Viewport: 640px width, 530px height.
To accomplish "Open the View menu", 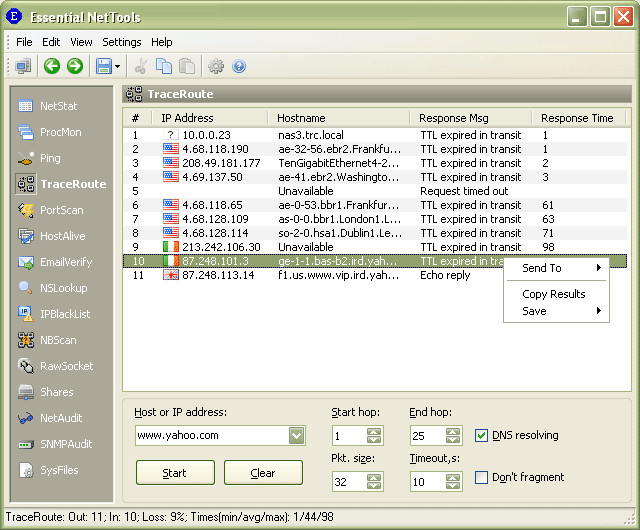I will (81, 42).
